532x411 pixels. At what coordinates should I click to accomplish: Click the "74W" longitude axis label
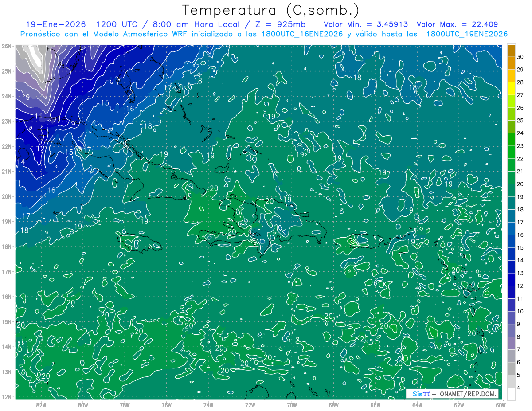pyautogui.click(x=208, y=405)
